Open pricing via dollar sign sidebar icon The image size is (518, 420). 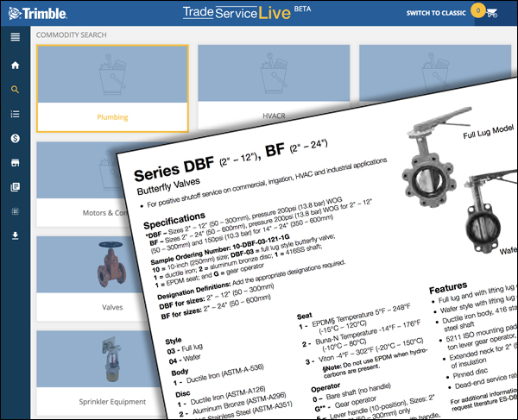pyautogui.click(x=16, y=138)
